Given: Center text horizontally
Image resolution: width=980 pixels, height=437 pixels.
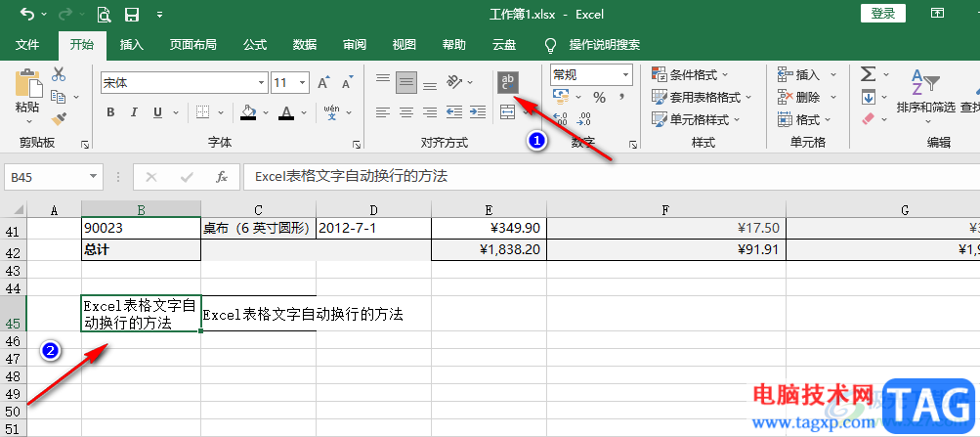Looking at the screenshot, I should click(406, 112).
